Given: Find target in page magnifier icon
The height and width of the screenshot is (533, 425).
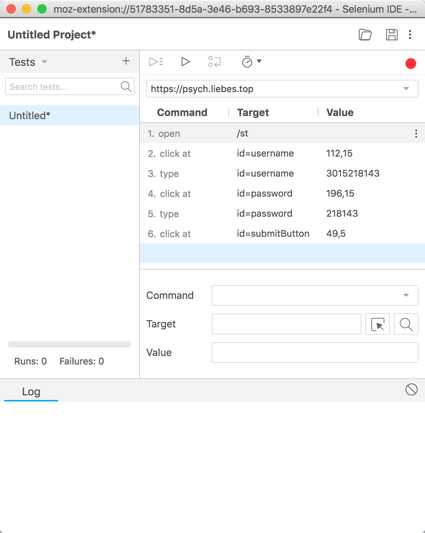Looking at the screenshot, I should tap(406, 324).
